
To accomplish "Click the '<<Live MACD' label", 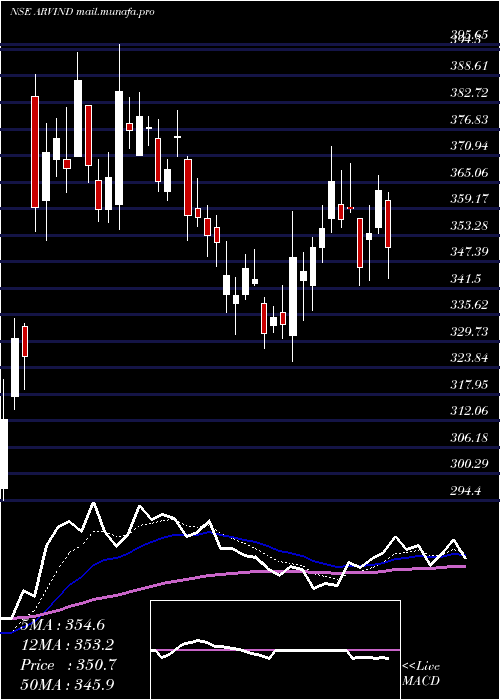I will (421, 674).
